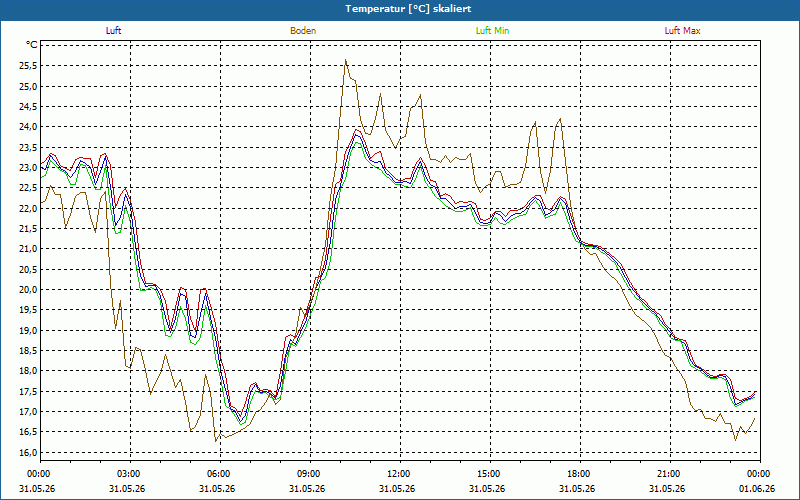Click the 19,0 y-axis label
This screenshot has height=500, width=800.
(x=28, y=330)
